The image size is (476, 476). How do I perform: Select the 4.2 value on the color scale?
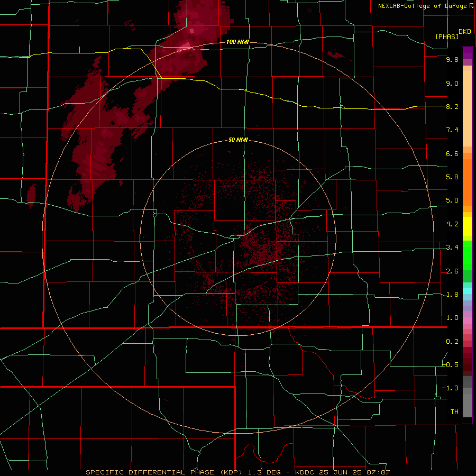[x=452, y=224]
